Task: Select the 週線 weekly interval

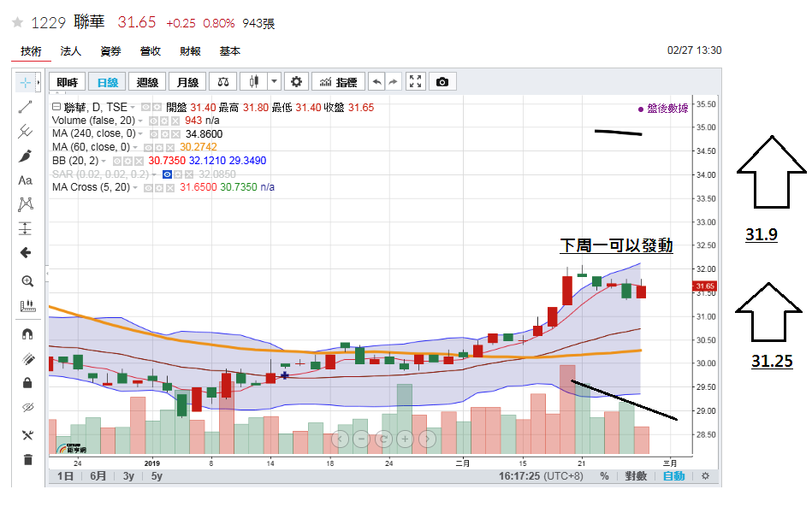Action: 147,82
